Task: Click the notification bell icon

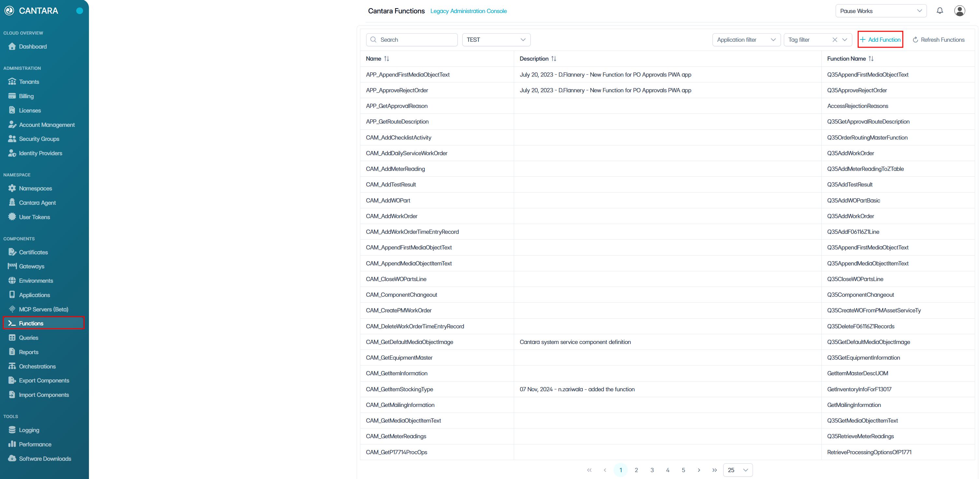Action: coord(939,11)
